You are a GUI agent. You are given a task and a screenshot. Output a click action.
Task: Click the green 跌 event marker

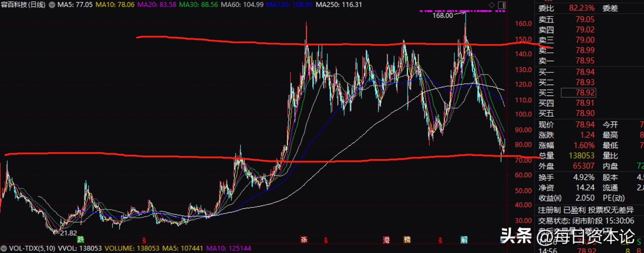pyautogui.click(x=80, y=240)
